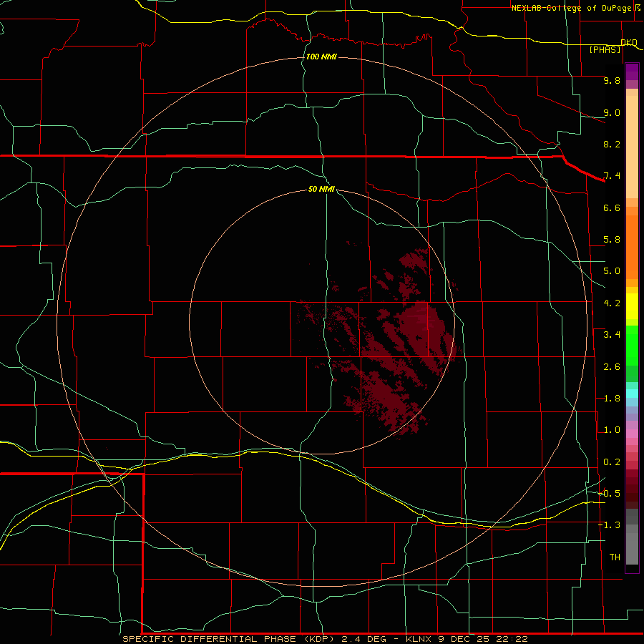Click the 1.8 legend value
Screen dimensions: 644x644
tap(612, 399)
